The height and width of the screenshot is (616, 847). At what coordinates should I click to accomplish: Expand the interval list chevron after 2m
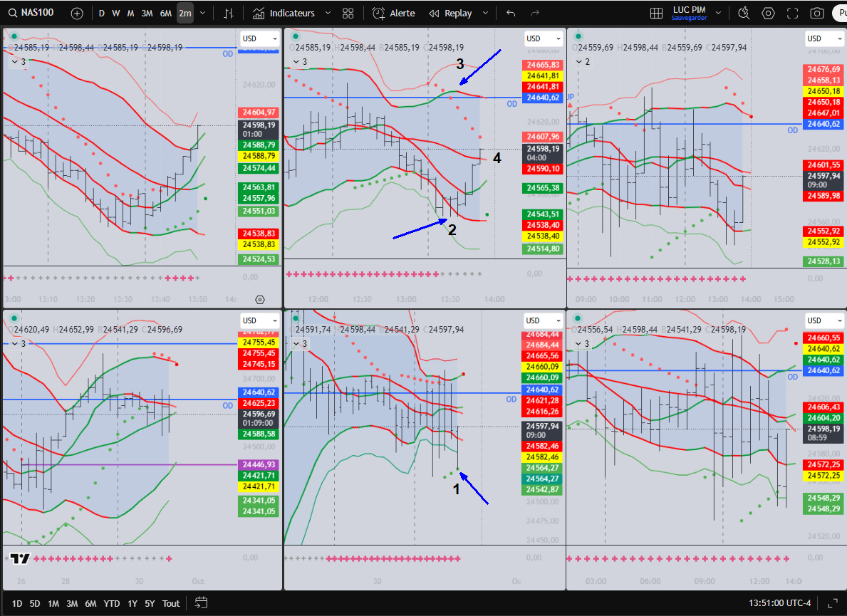tap(202, 13)
